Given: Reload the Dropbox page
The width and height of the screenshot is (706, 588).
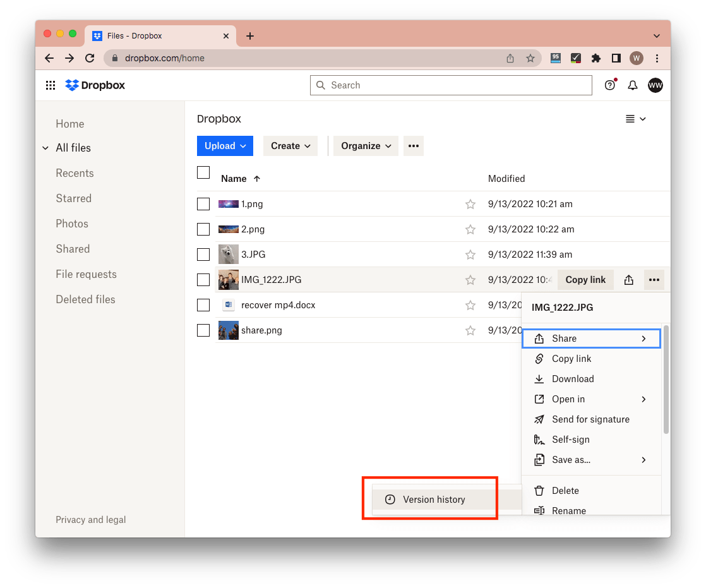Looking at the screenshot, I should point(90,58).
